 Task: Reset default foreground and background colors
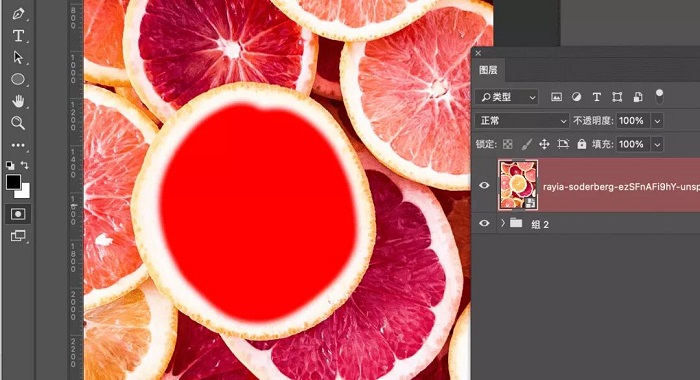click(x=10, y=165)
